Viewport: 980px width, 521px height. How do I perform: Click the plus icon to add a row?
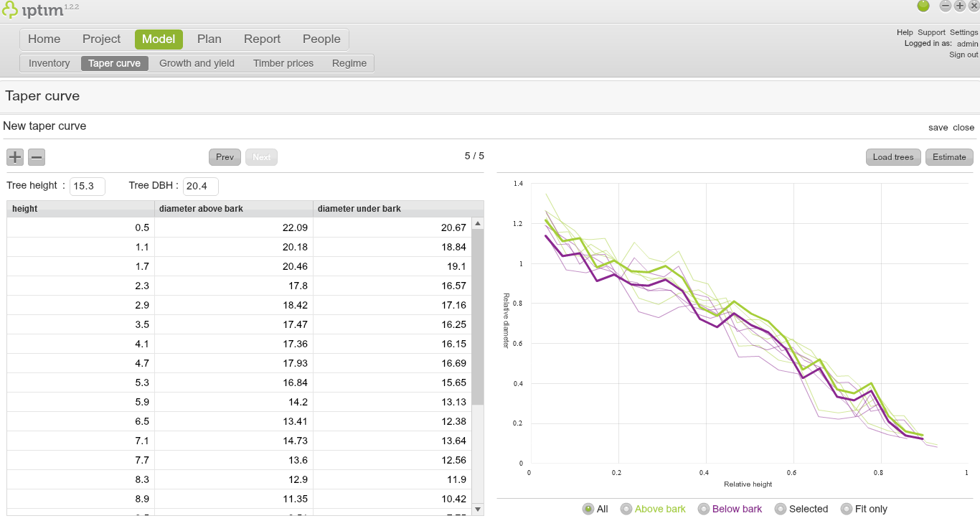click(14, 156)
